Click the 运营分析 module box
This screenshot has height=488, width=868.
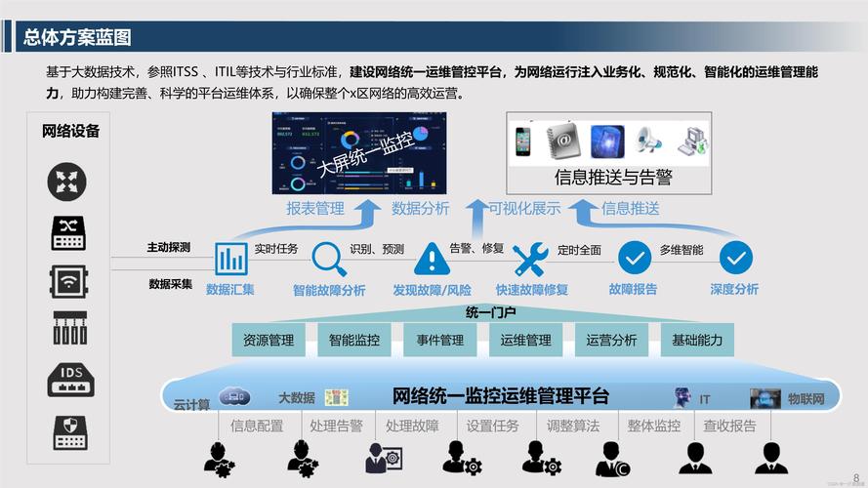(x=611, y=340)
